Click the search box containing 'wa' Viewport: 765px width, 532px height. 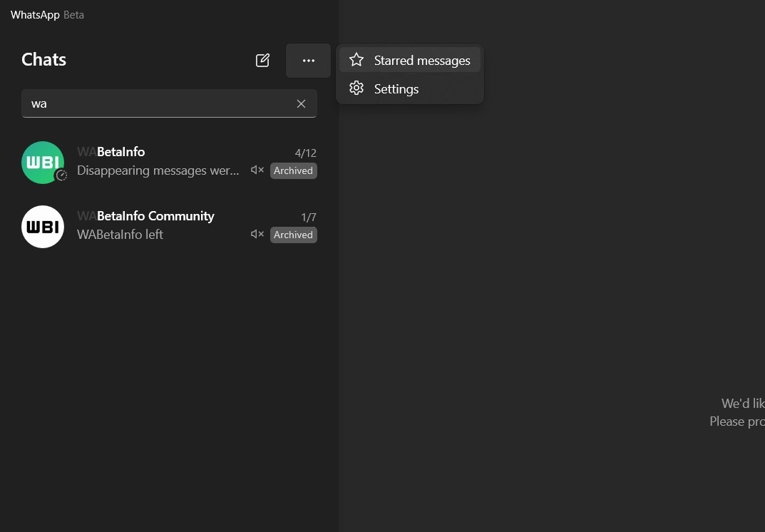157,104
